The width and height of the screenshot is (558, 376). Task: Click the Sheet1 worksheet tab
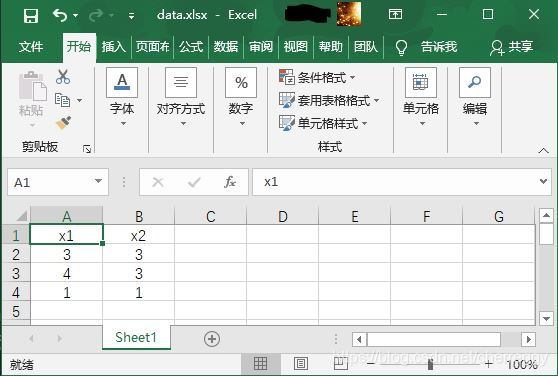136,337
